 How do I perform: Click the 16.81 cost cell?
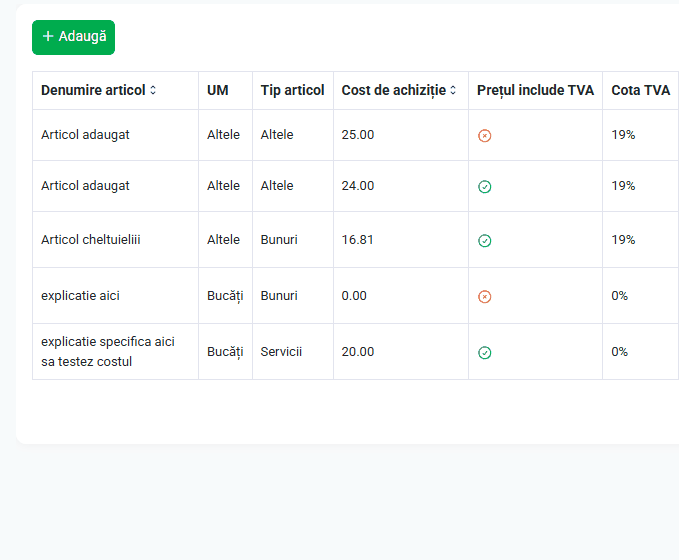pos(401,240)
